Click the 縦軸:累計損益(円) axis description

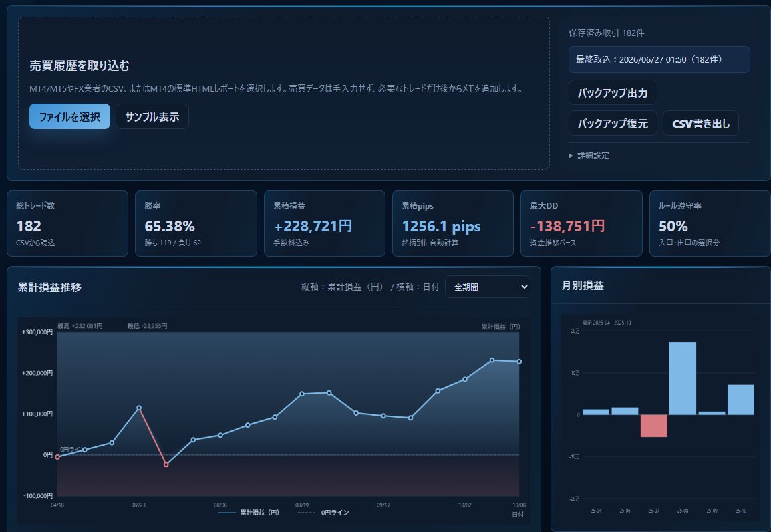(342, 287)
